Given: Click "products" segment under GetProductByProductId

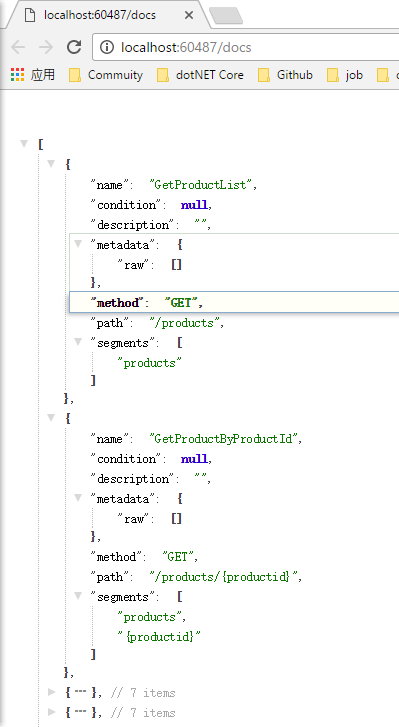Looking at the screenshot, I should click(150, 617).
